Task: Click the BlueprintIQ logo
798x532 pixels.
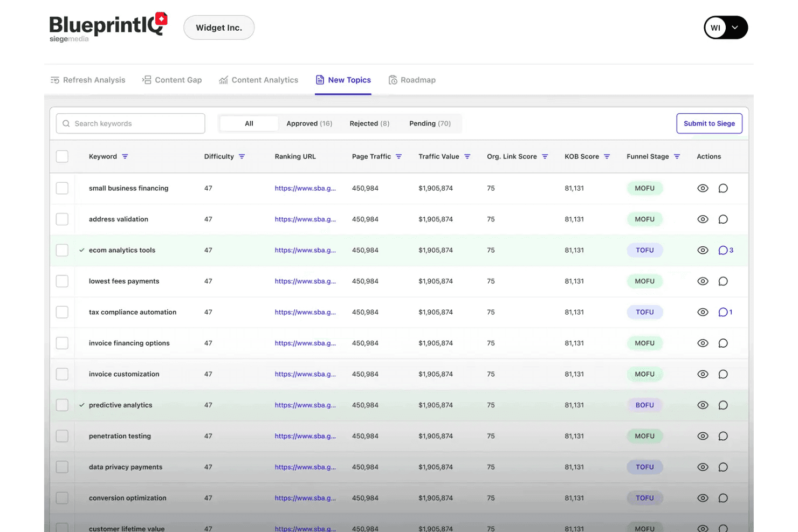Action: [108, 27]
